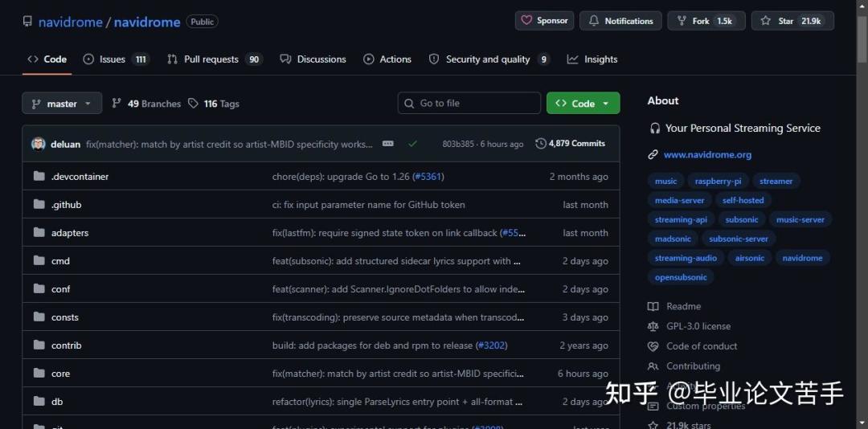Open the cmd folder
The height and width of the screenshot is (429, 868).
(60, 261)
